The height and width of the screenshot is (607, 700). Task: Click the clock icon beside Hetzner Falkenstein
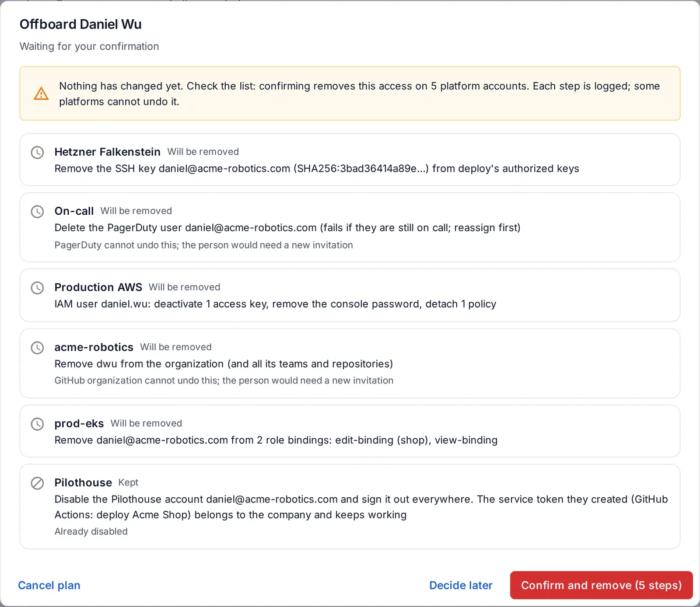click(37, 152)
